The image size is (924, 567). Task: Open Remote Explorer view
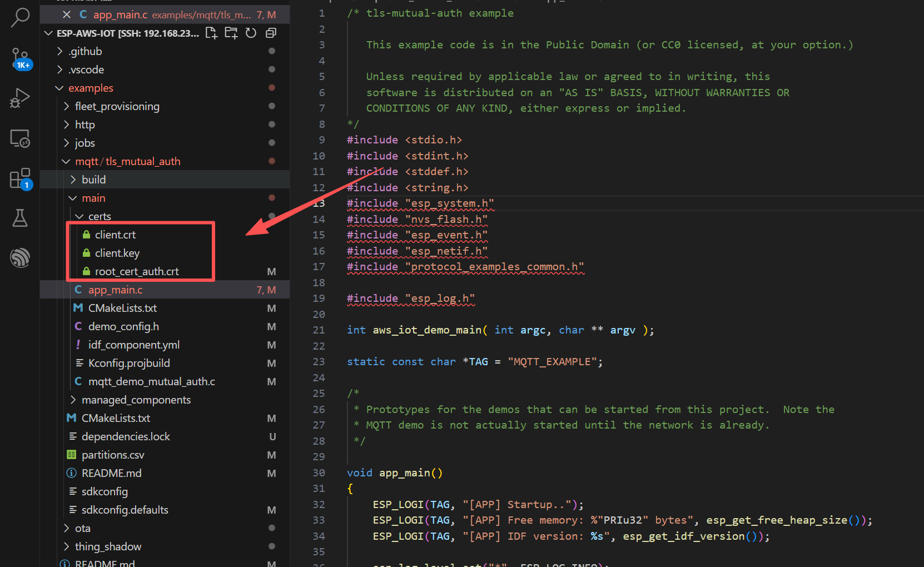[x=20, y=138]
